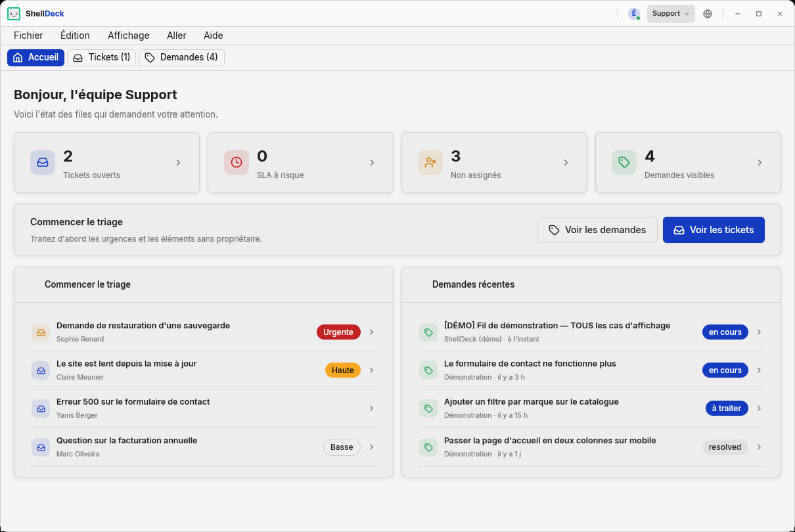Open the Aller menu
The width and height of the screenshot is (795, 532).
tap(177, 35)
